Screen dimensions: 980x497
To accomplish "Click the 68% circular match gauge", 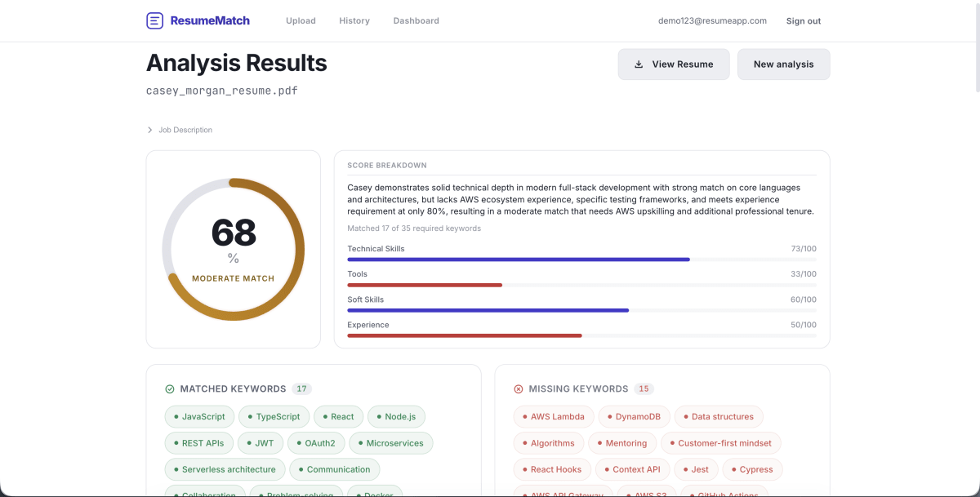I will point(234,249).
